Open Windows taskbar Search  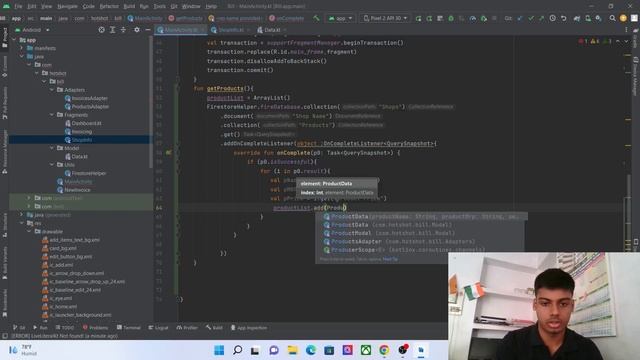237,350
